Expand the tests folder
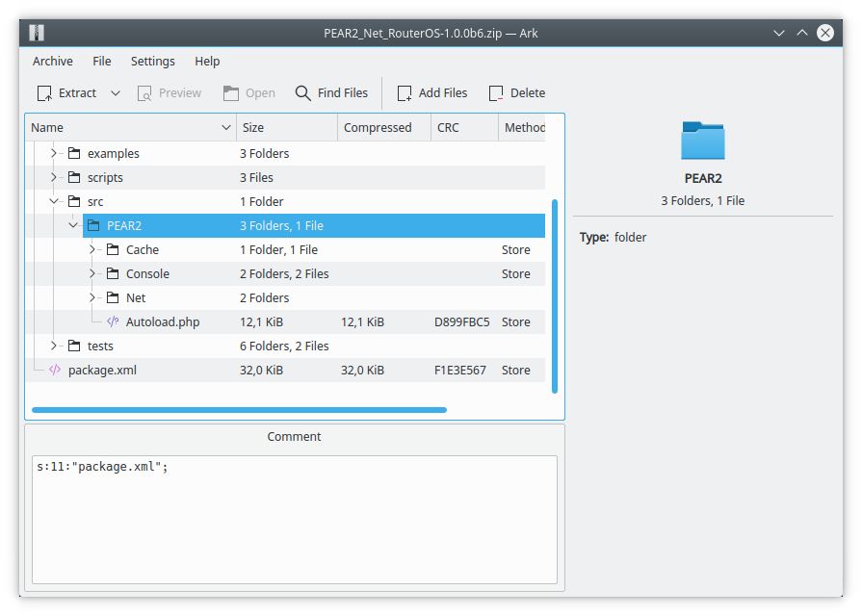Viewport: 862px width, 616px height. tap(55, 346)
